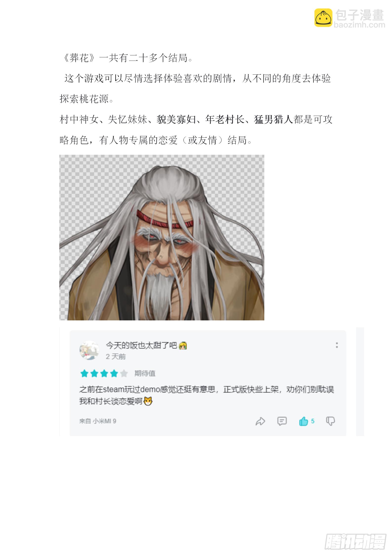392x555 pixels.
Task: Open the baozimh.com site link
Action: coord(359,25)
